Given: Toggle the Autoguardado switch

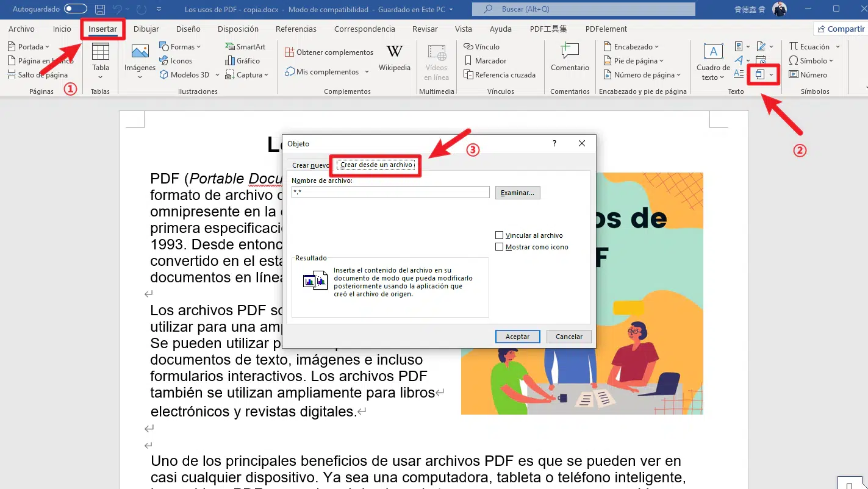Looking at the screenshot, I should click(x=76, y=9).
